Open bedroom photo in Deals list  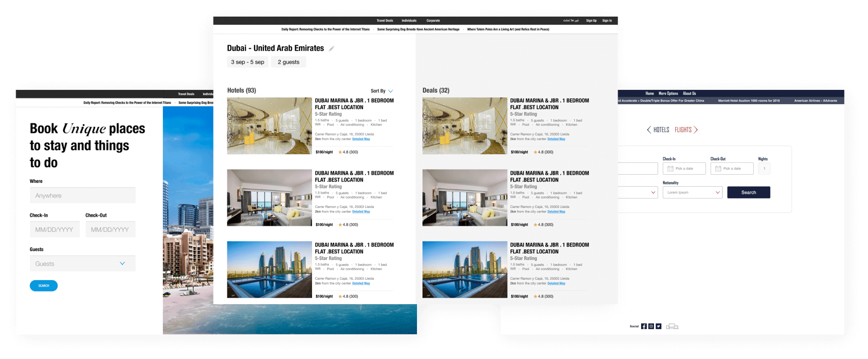(465, 198)
